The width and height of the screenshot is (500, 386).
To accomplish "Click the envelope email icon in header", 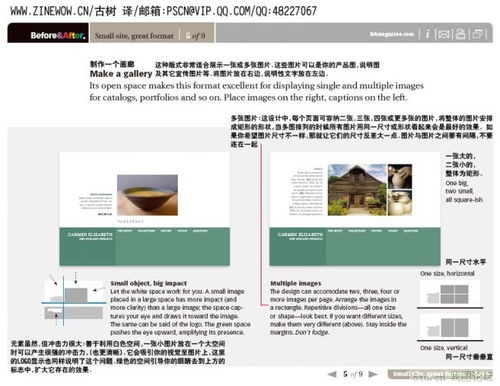I will [443, 34].
